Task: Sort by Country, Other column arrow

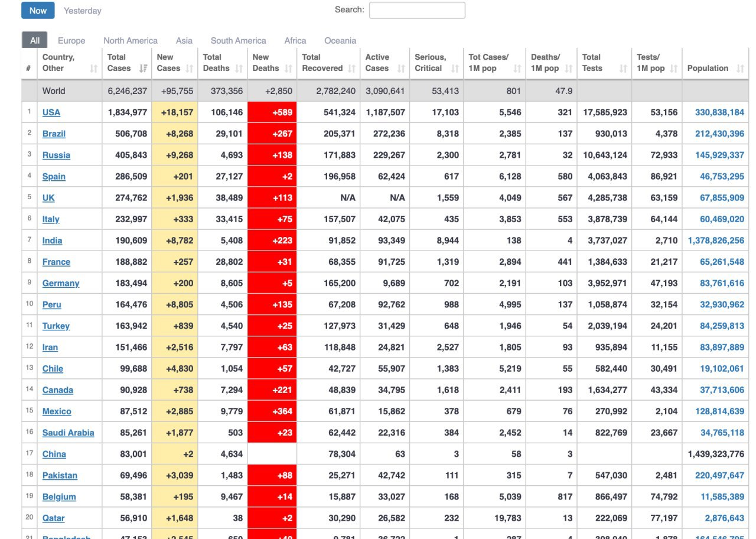Action: 93,69
